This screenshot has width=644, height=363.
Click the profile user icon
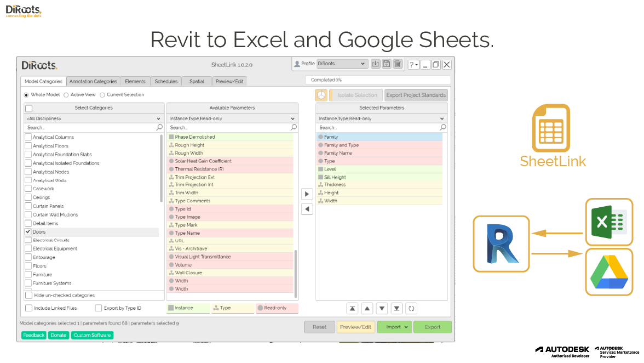pos(297,64)
